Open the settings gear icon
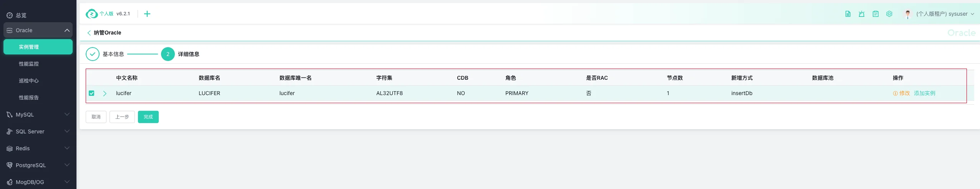This screenshot has width=980, height=189. point(889,14)
